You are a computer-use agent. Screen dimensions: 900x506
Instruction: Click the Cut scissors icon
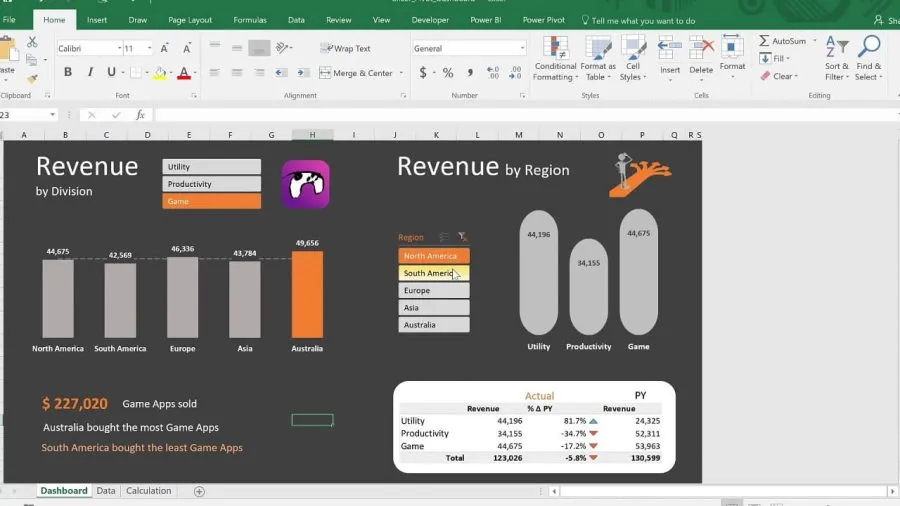[x=32, y=42]
